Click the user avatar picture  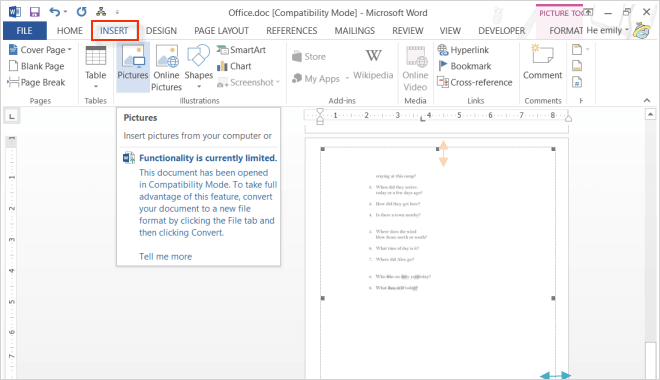tap(642, 31)
